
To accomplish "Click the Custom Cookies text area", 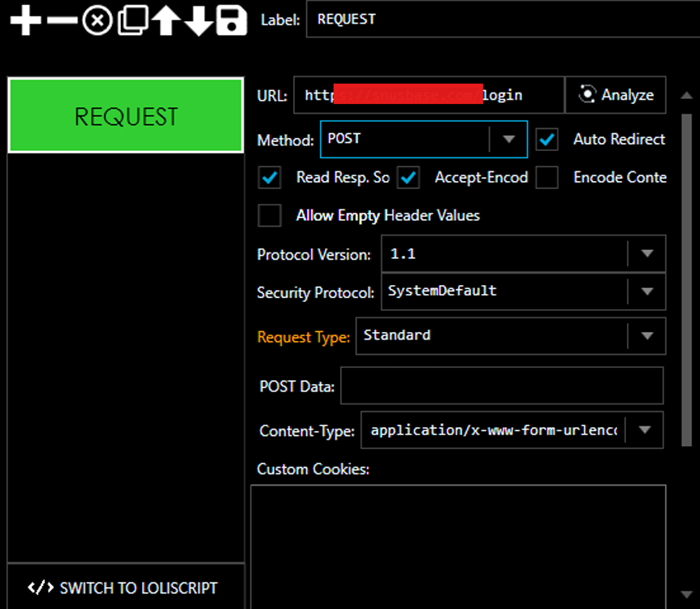I will (459, 547).
